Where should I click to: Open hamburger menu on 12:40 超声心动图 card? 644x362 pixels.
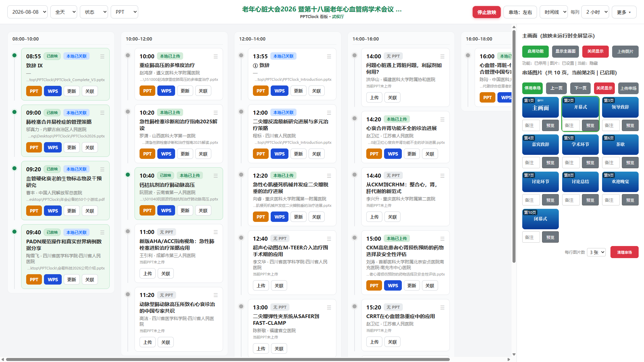coord(329,239)
